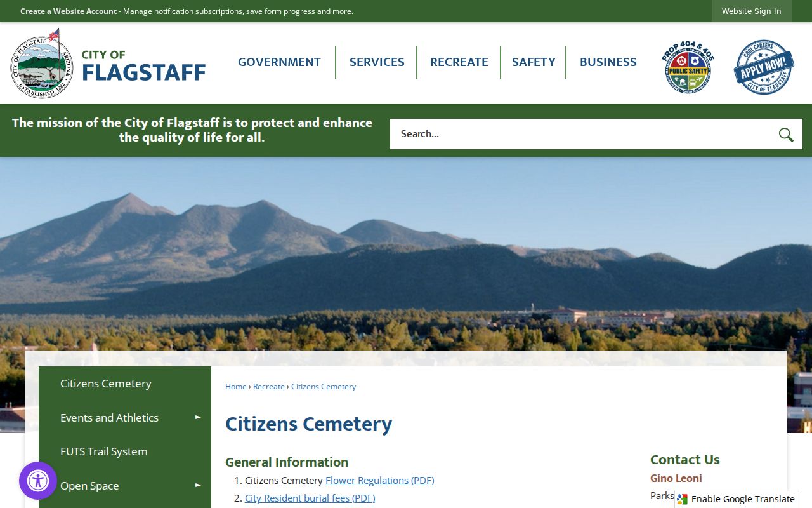Screen dimensions: 812x508
Task: Click the mission statement banner text
Action: [192, 130]
